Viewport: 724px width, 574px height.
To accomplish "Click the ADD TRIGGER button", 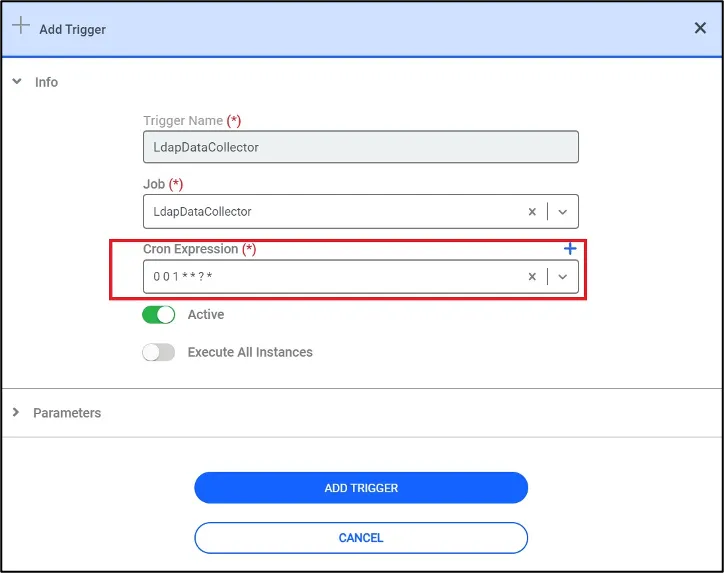I will tap(361, 488).
